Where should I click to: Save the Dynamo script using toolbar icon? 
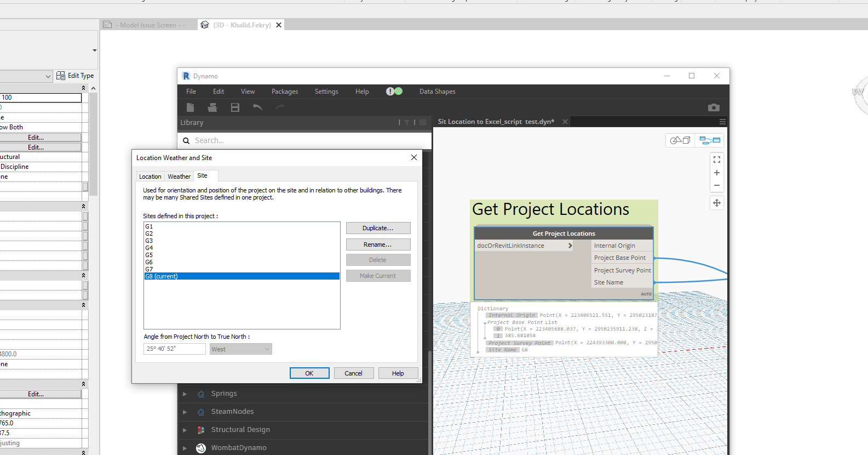[x=235, y=107]
